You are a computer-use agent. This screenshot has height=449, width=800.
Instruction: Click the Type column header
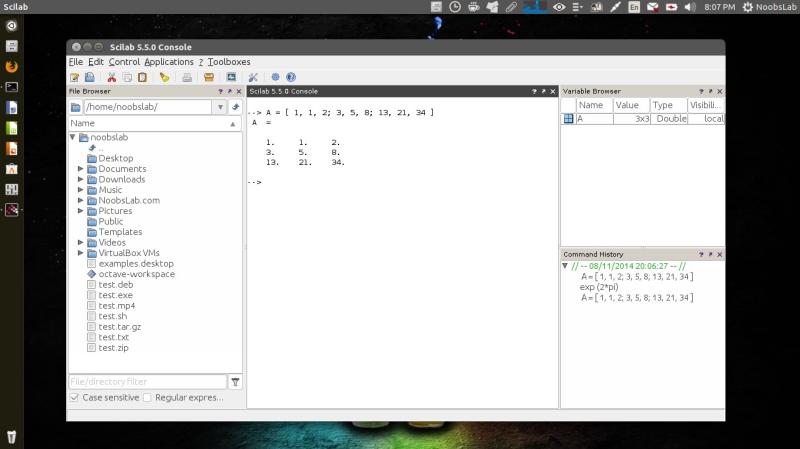[x=668, y=105]
